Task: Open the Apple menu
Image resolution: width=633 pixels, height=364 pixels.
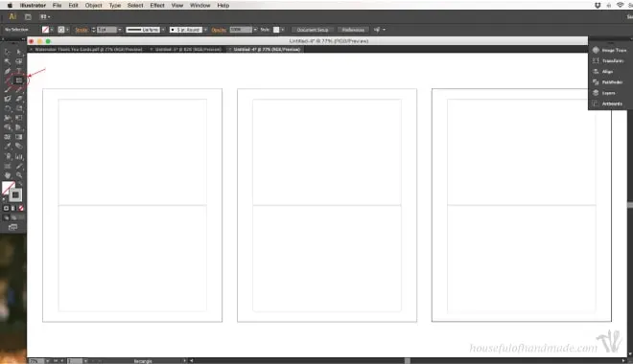Action: [x=10, y=5]
